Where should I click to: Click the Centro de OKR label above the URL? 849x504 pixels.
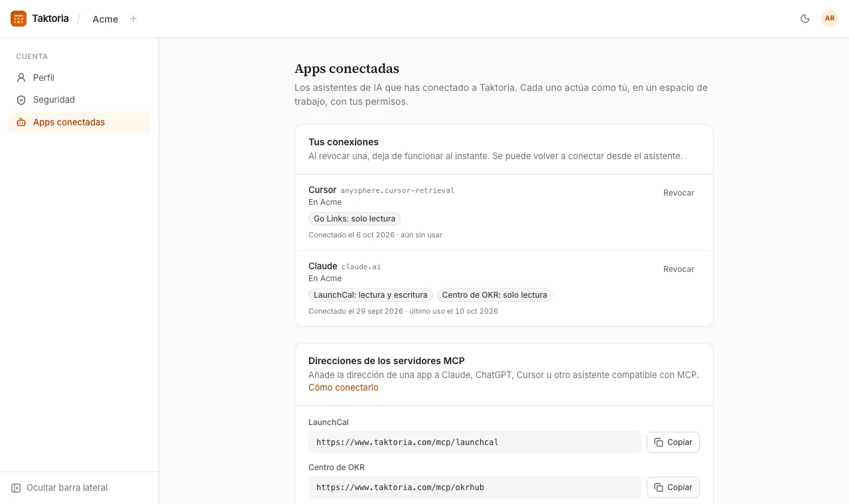pyautogui.click(x=336, y=468)
